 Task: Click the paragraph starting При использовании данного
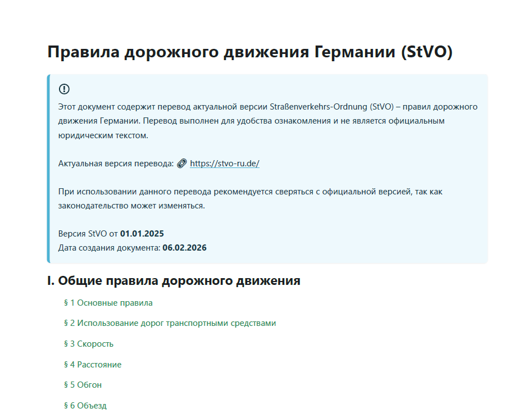point(250,198)
